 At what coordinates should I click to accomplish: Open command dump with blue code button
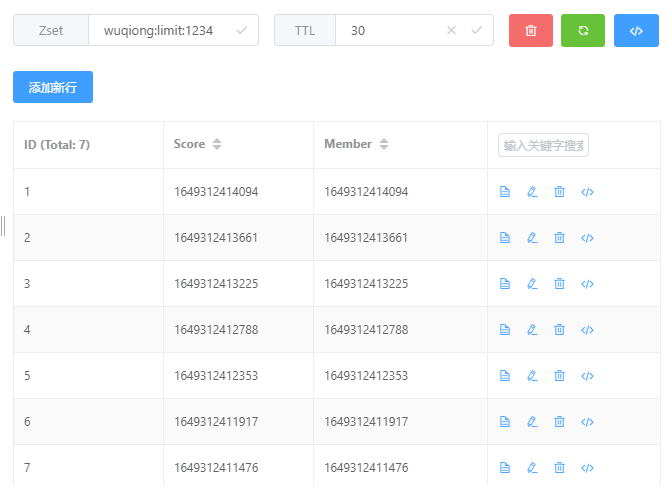[x=636, y=31]
